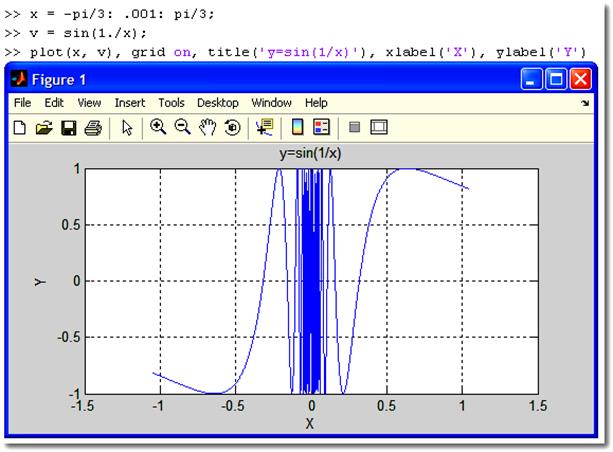This screenshot has height=452, width=613.
Task: Open the File menu
Action: [22, 103]
